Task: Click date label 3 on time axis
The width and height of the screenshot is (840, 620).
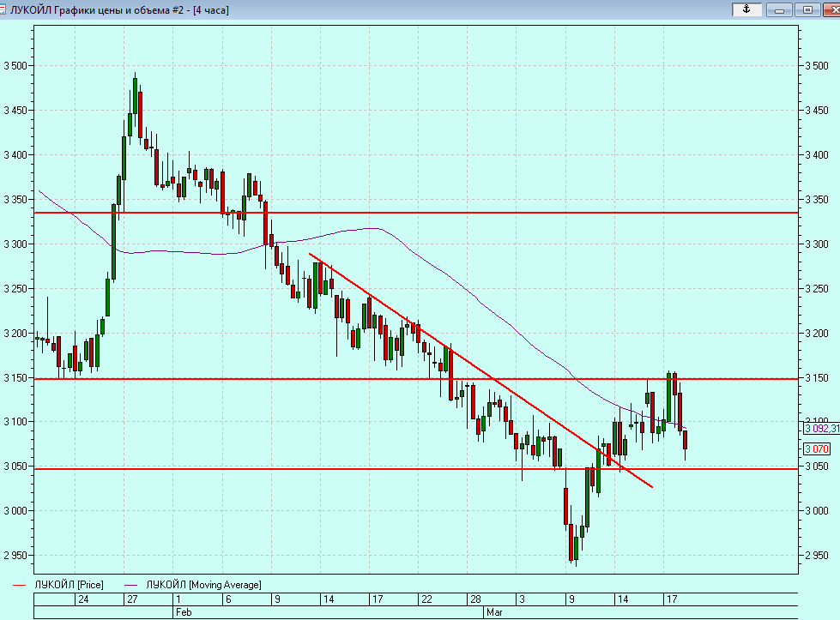Action: pyautogui.click(x=523, y=599)
